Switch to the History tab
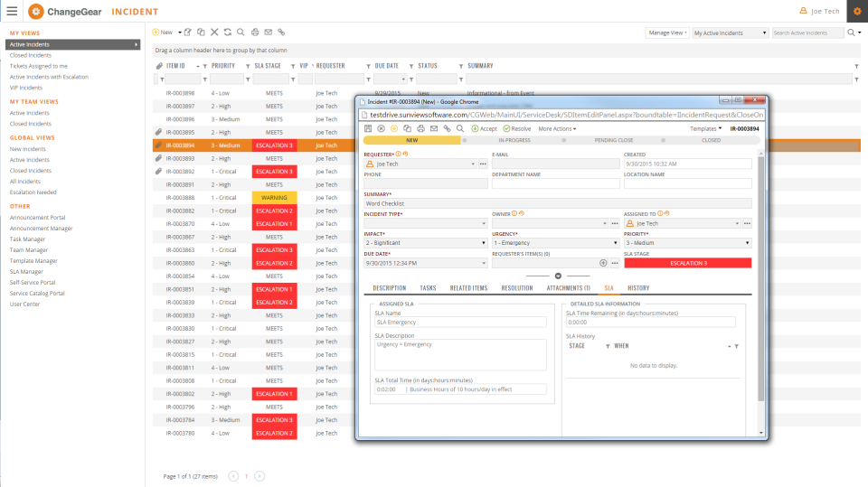The height and width of the screenshot is (487, 868). 638,288
